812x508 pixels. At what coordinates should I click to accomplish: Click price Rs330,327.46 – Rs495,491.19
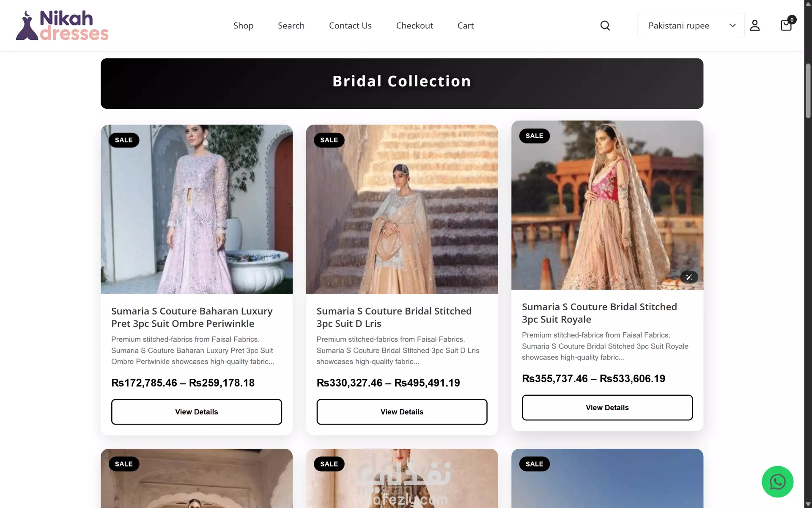(388, 383)
